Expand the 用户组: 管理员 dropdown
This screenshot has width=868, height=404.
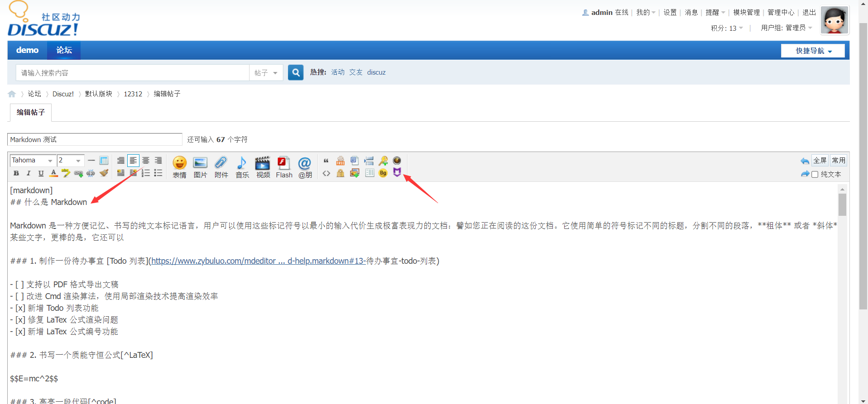tap(786, 28)
